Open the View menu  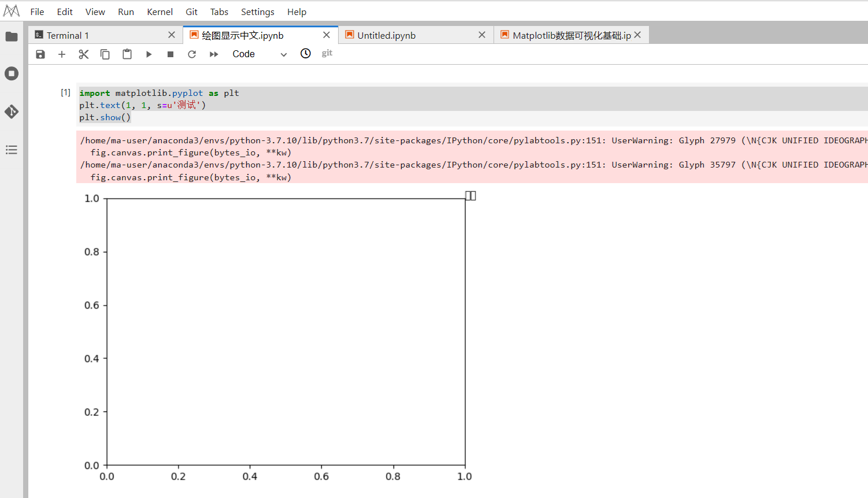(95, 12)
